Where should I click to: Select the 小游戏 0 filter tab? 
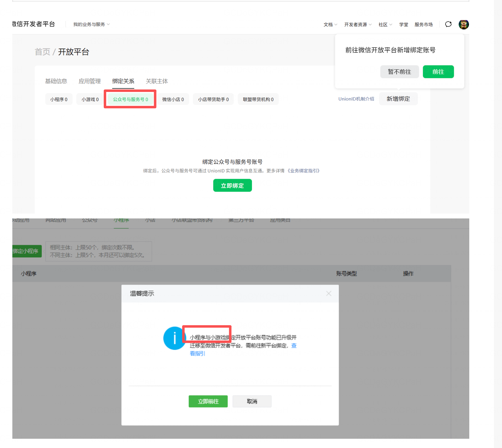click(90, 99)
